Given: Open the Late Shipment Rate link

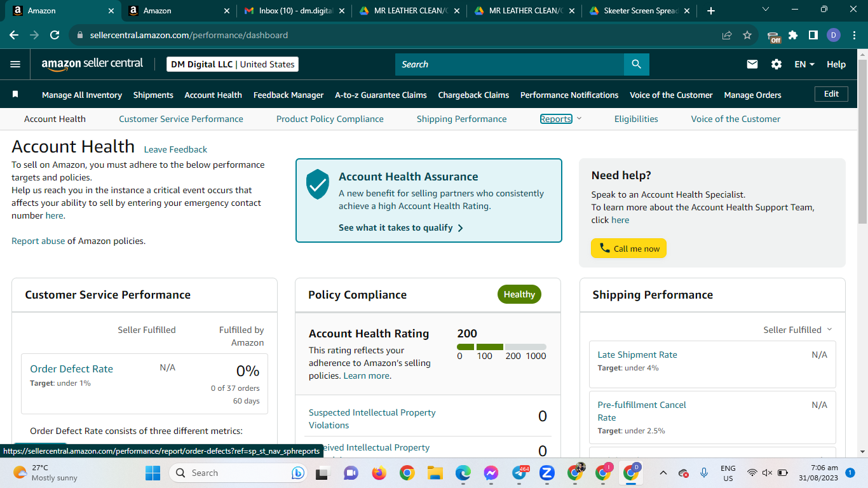Looking at the screenshot, I should tap(637, 355).
